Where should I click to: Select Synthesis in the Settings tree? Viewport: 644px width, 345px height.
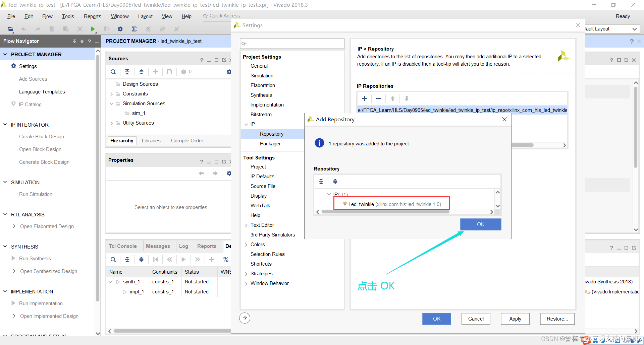261,95
